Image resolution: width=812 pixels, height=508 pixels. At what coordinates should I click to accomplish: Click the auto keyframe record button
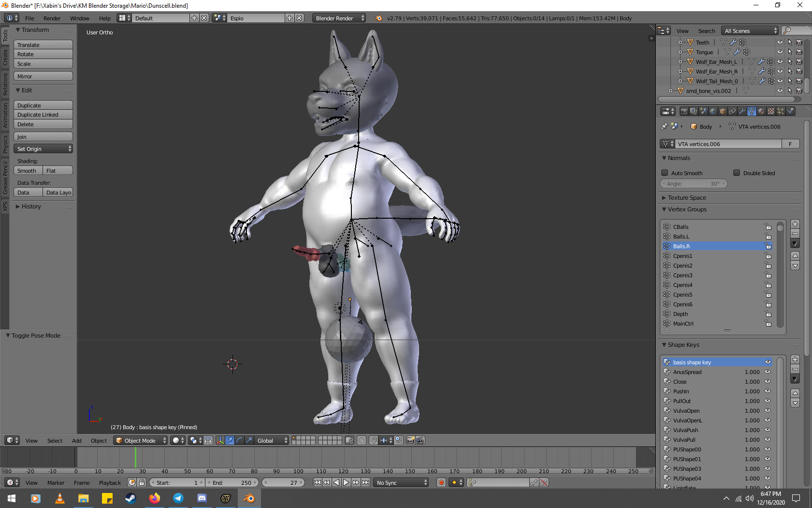pyautogui.click(x=441, y=482)
